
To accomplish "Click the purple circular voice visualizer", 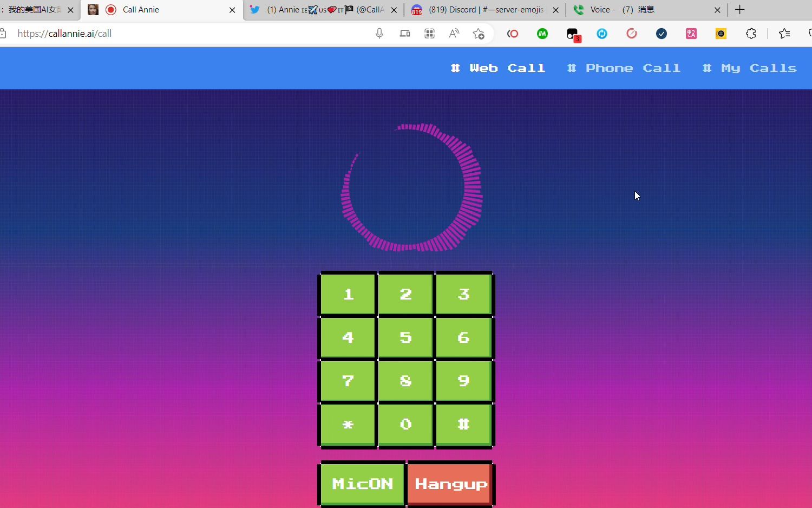I will 411,187.
